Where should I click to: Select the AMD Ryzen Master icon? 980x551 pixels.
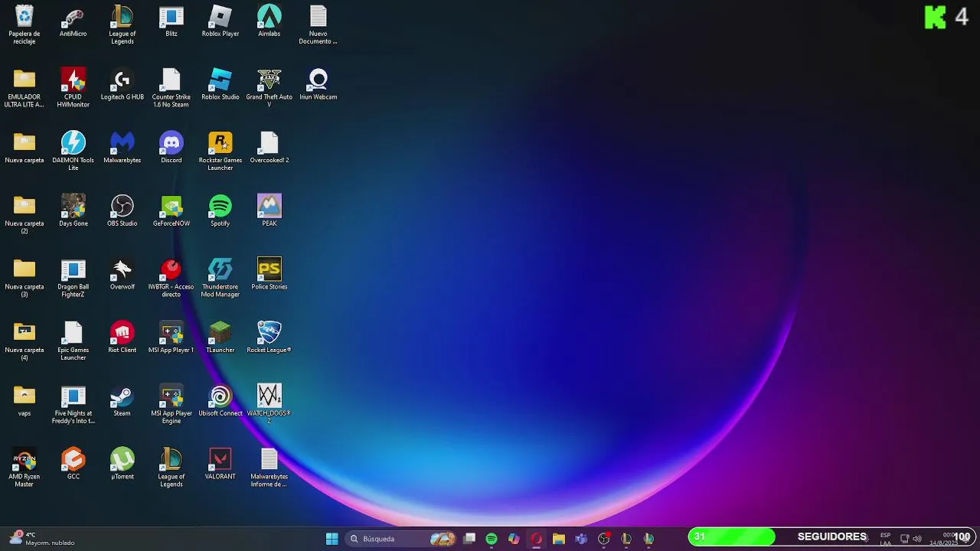pyautogui.click(x=24, y=468)
